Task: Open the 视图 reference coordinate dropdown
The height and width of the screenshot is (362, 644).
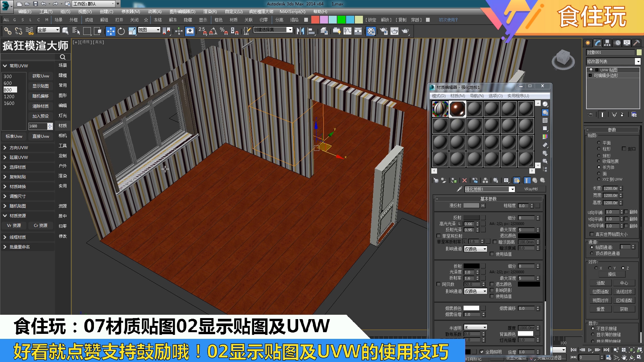Action: point(149,30)
